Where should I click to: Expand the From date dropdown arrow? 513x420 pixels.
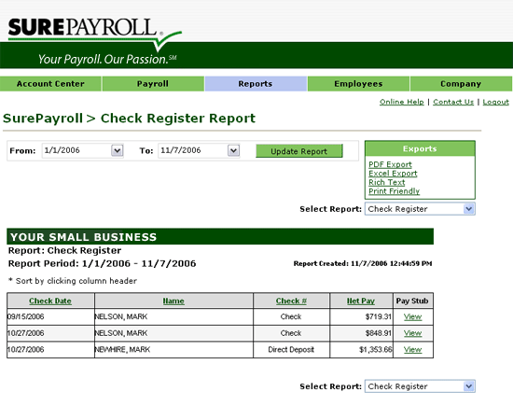118,150
